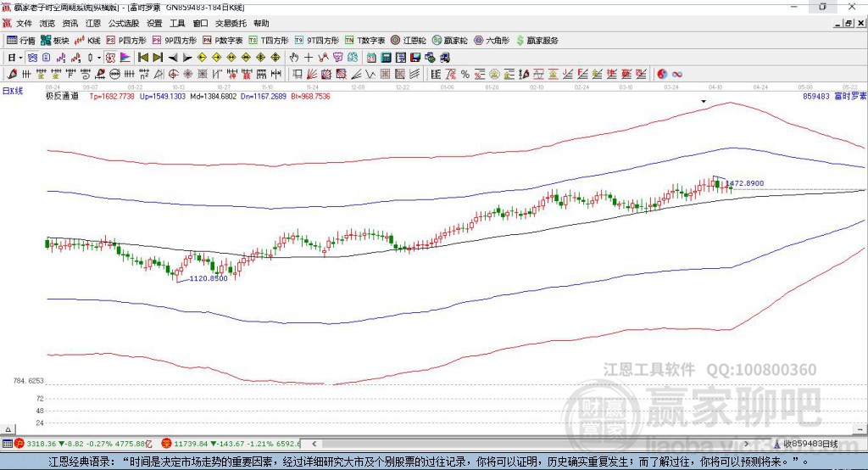Open the 六角形 tool
This screenshot has height=470, width=868.
pyautogui.click(x=491, y=41)
